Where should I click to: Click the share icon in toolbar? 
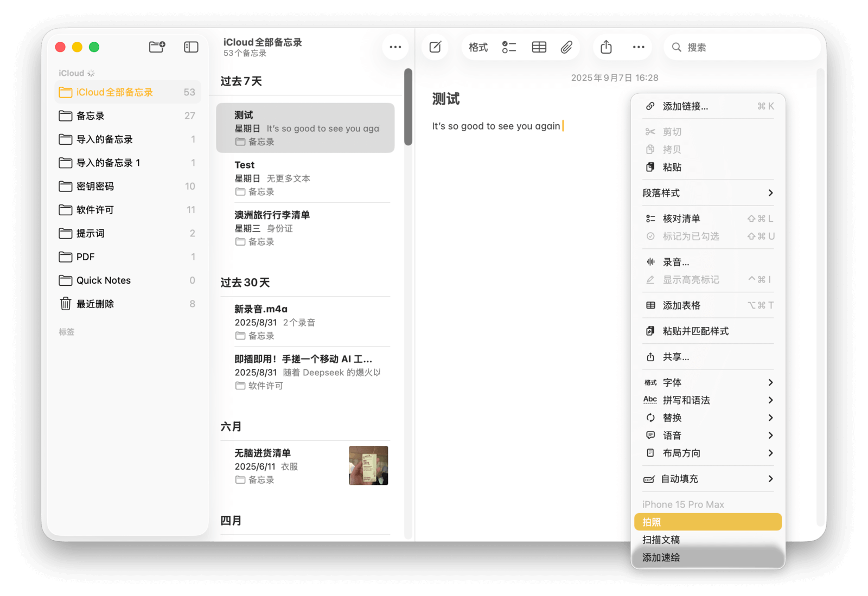click(x=606, y=47)
